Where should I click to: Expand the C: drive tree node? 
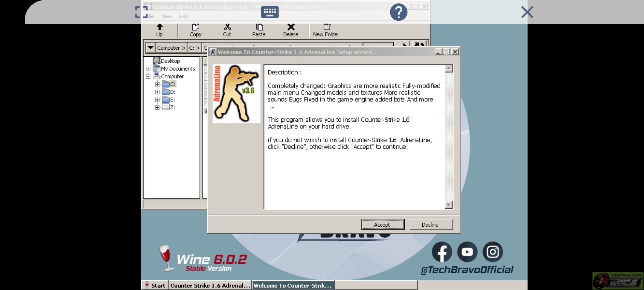click(157, 84)
